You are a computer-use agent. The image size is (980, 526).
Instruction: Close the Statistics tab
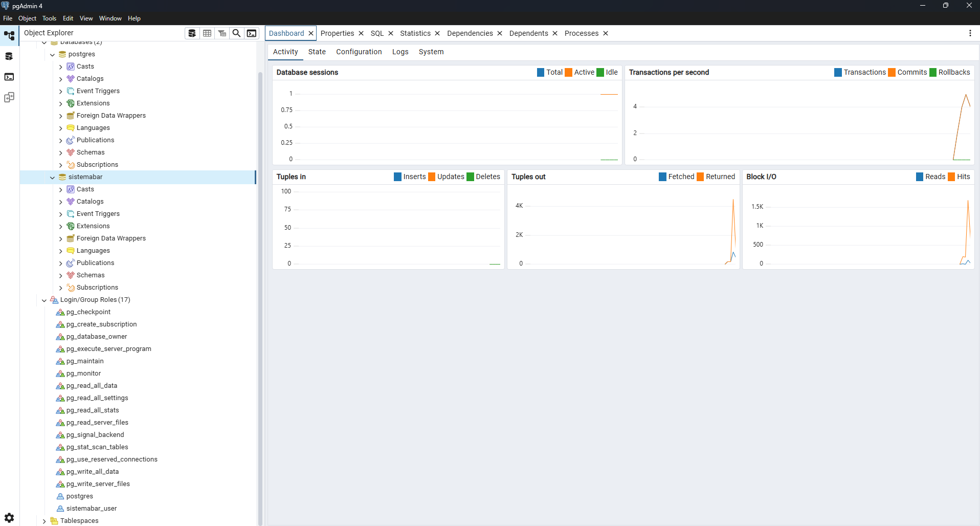(x=437, y=33)
